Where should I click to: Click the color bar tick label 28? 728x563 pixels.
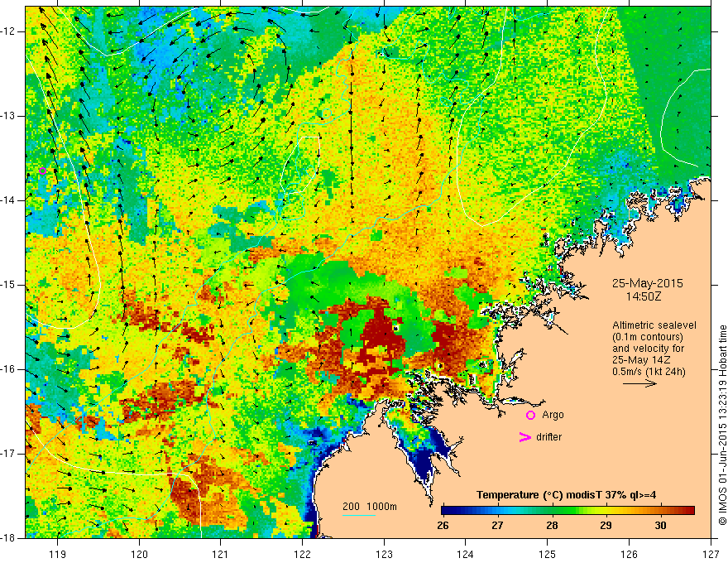pos(552,526)
